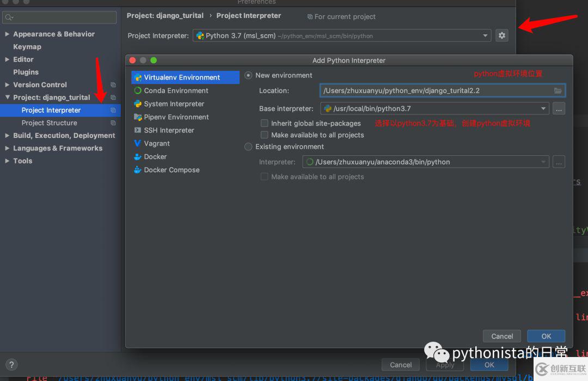This screenshot has height=381, width=588.
Task: Browse for Location using folder icon
Action: tap(558, 90)
